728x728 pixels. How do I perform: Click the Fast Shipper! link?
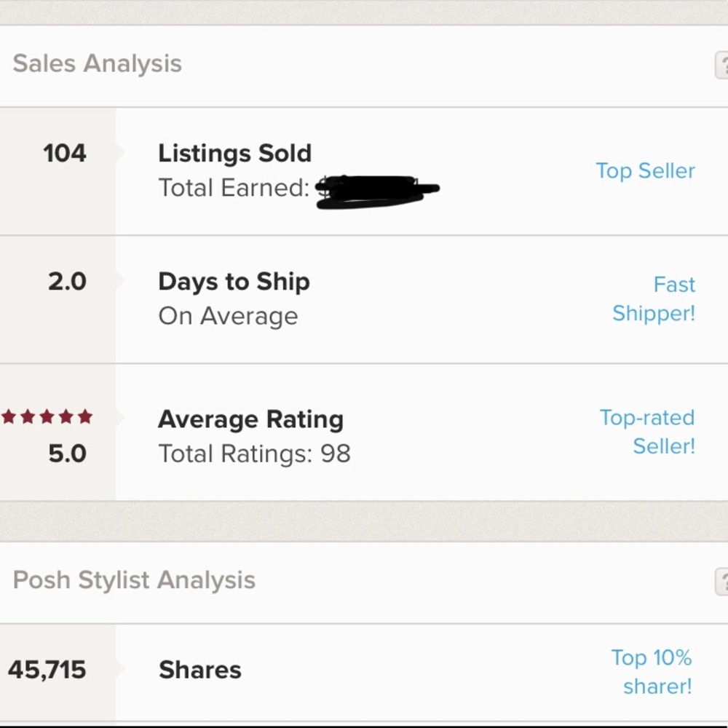(654, 298)
